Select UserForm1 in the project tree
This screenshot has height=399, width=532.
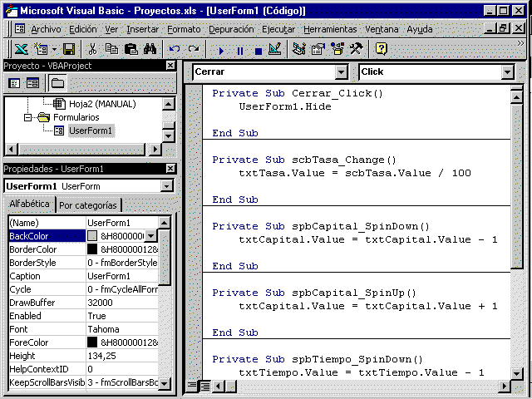(x=91, y=131)
